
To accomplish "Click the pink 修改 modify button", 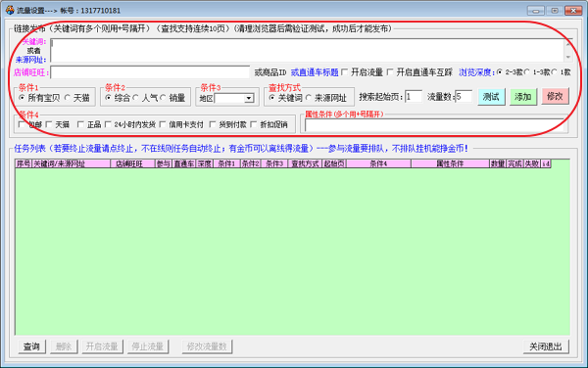I will tap(555, 97).
